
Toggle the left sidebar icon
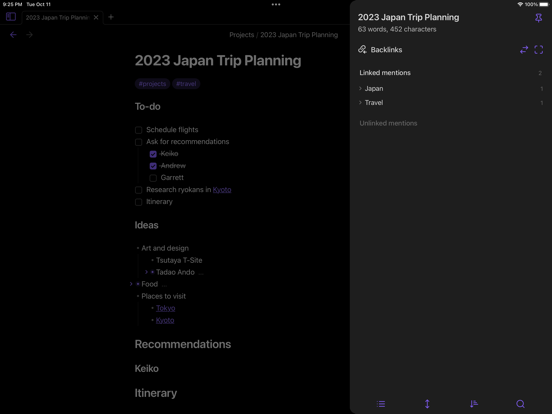pos(11,17)
